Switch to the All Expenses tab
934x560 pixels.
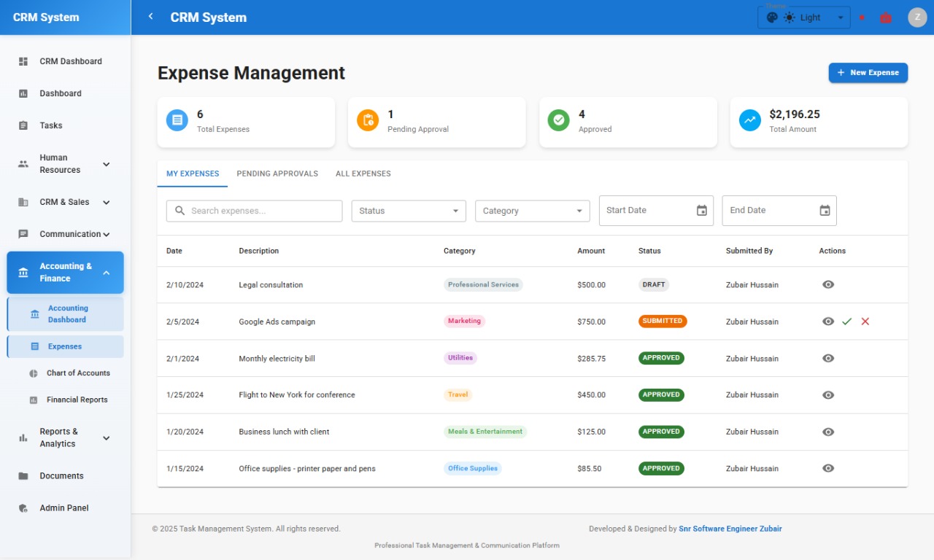363,174
